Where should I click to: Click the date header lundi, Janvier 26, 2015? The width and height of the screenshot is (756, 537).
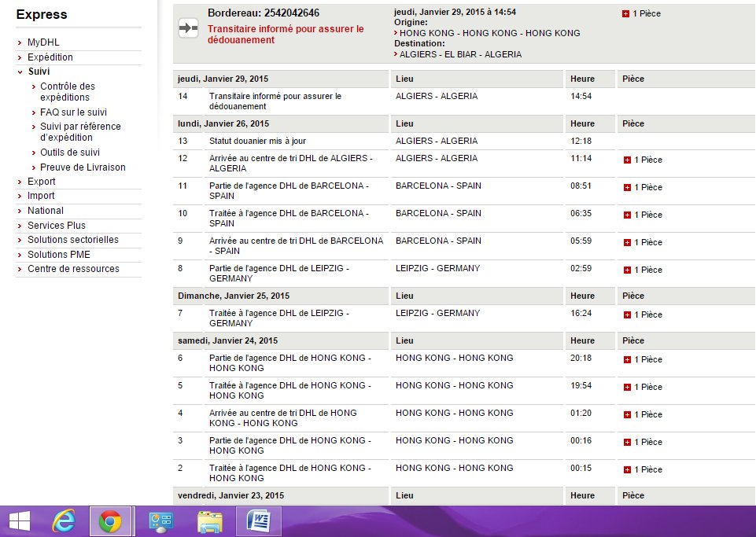pyautogui.click(x=223, y=123)
